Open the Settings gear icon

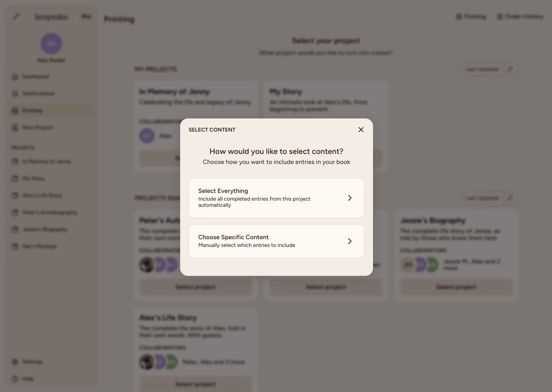[x=15, y=362]
